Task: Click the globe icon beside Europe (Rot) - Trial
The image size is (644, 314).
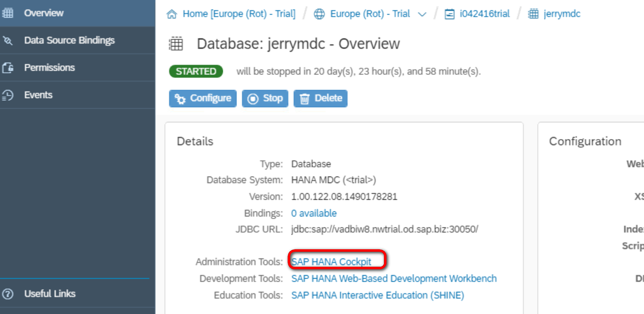Action: pyautogui.click(x=319, y=14)
